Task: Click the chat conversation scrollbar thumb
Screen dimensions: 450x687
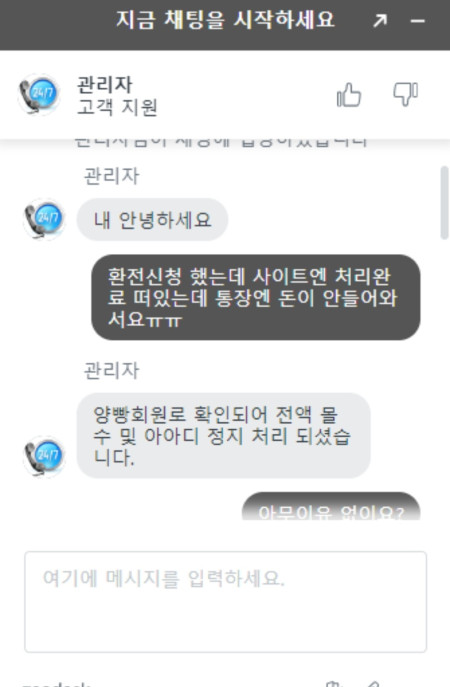Action: [x=444, y=203]
